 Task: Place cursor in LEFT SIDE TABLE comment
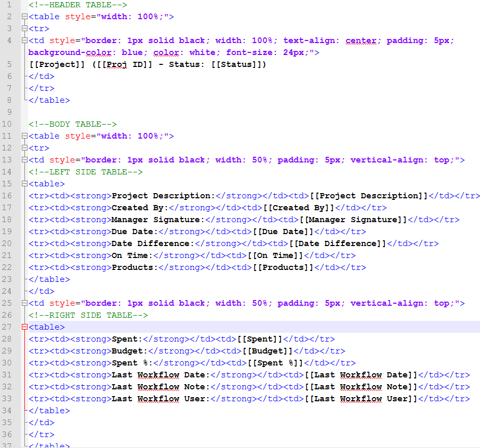[x=86, y=172]
